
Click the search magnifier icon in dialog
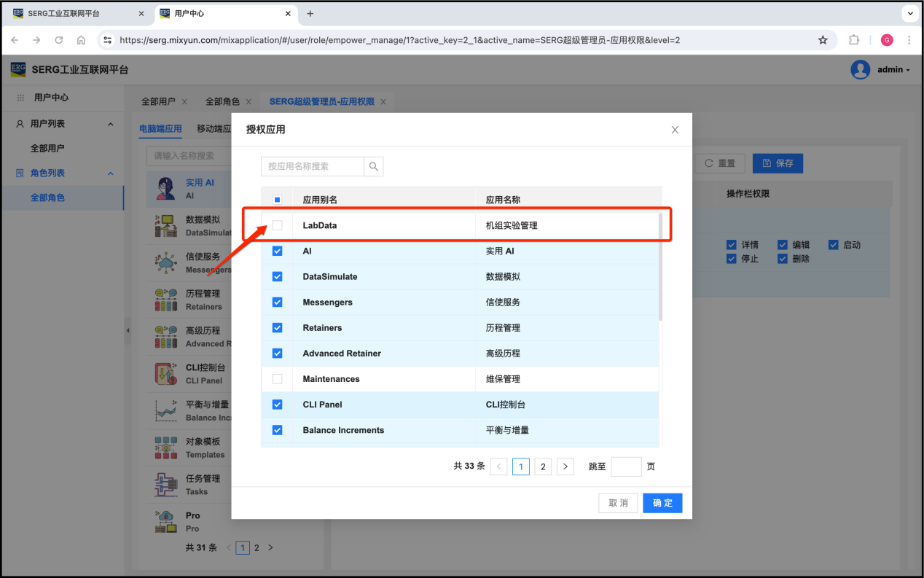coord(374,166)
